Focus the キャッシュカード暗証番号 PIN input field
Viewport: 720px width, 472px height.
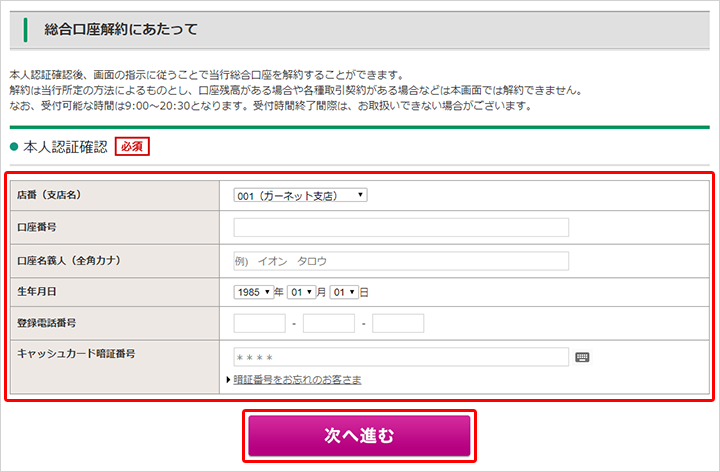(x=401, y=357)
